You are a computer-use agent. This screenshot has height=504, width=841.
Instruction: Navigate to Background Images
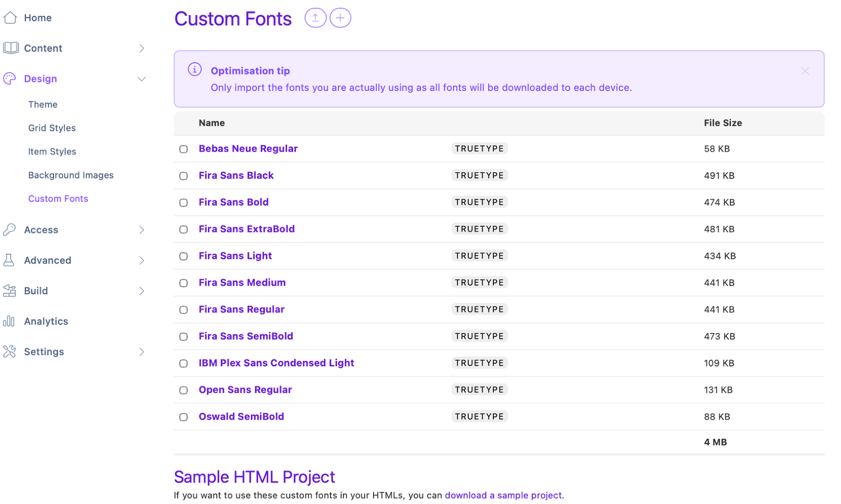(71, 175)
